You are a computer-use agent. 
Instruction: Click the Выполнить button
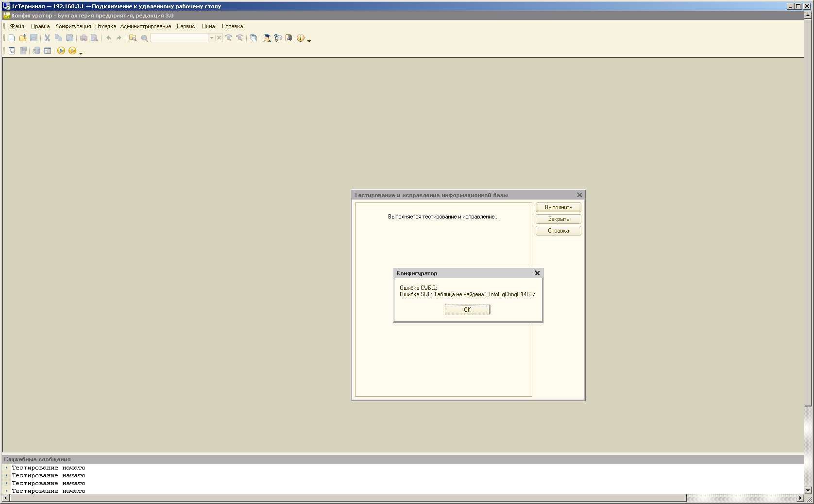558,207
